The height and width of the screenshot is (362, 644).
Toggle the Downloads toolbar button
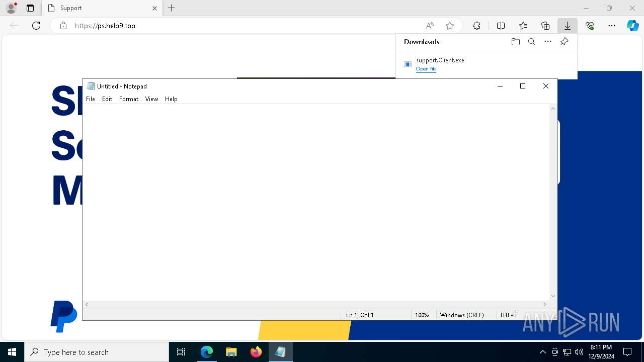click(567, 26)
